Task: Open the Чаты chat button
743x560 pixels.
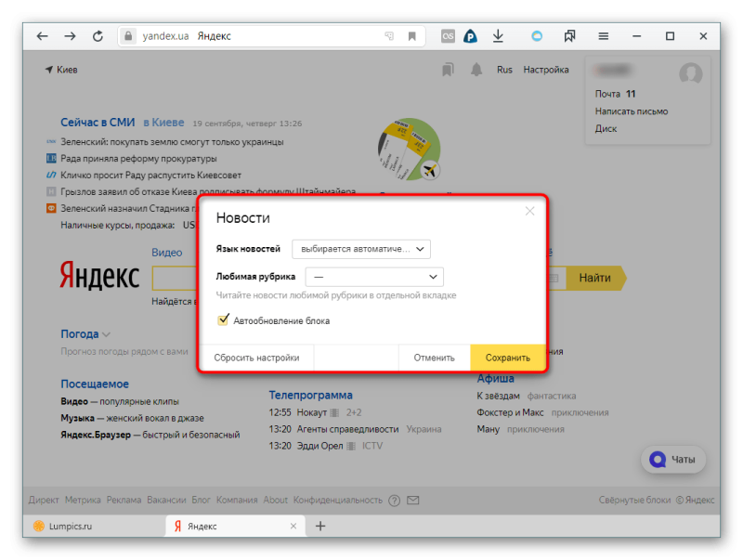Action: 673,460
